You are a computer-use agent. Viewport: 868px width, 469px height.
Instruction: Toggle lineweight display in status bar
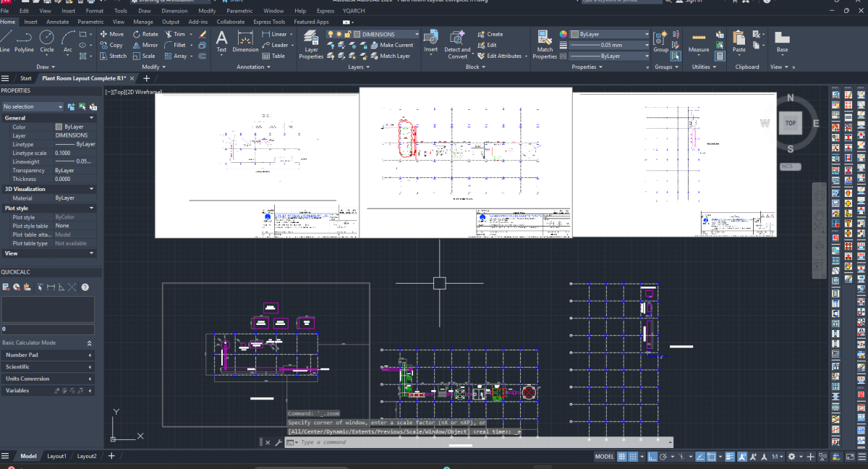click(x=728, y=457)
